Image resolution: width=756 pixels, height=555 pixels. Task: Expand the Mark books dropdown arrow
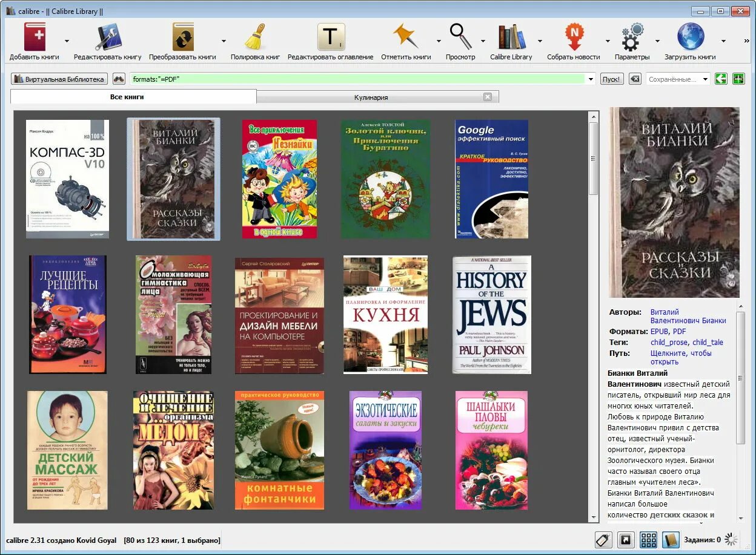[x=439, y=41]
